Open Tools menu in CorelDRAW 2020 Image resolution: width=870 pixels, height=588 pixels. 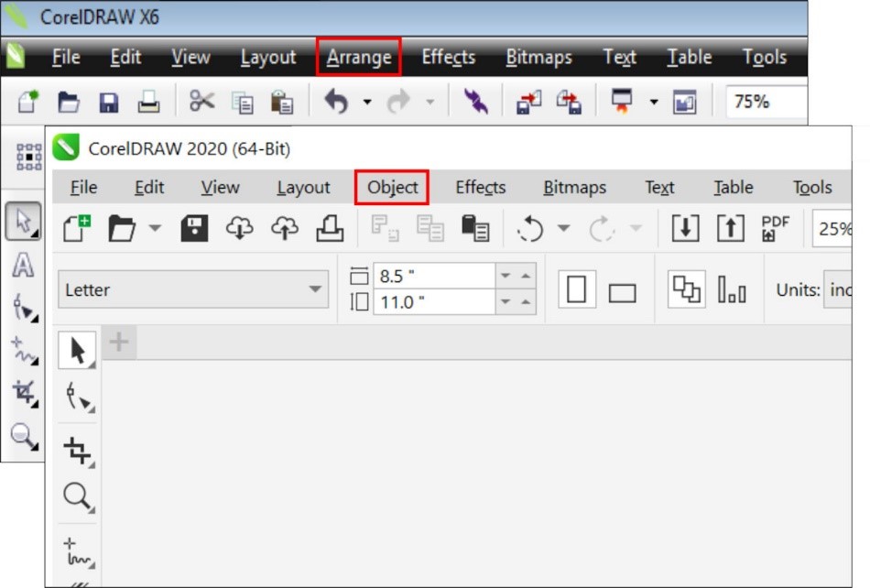pos(812,188)
